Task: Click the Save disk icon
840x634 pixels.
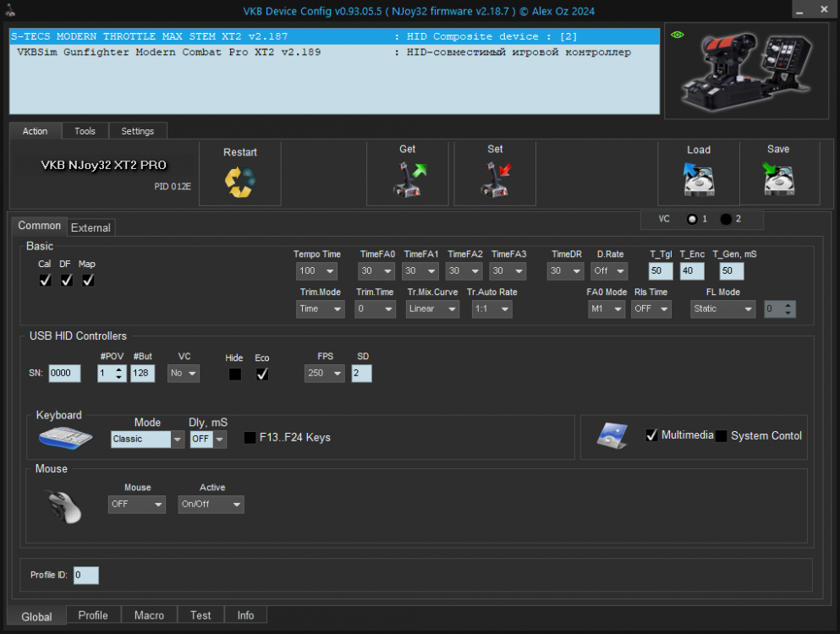Action: pyautogui.click(x=778, y=179)
